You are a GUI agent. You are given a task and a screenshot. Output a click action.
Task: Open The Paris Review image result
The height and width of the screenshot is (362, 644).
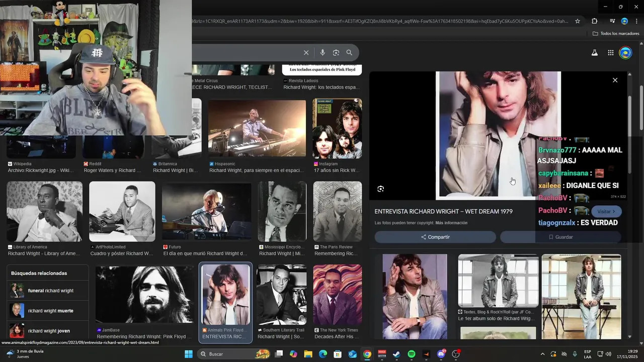click(x=337, y=212)
